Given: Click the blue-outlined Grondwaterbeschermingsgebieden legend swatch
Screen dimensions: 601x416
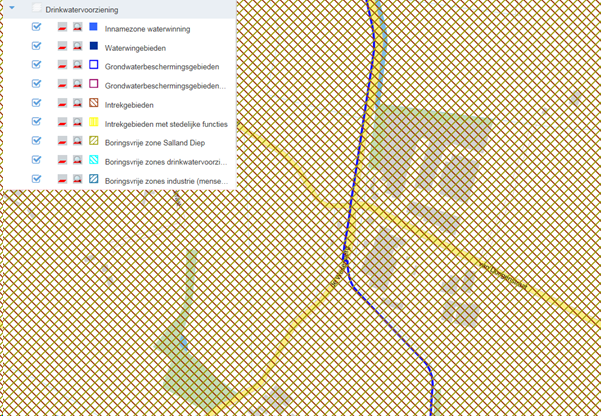Looking at the screenshot, I should tap(94, 65).
